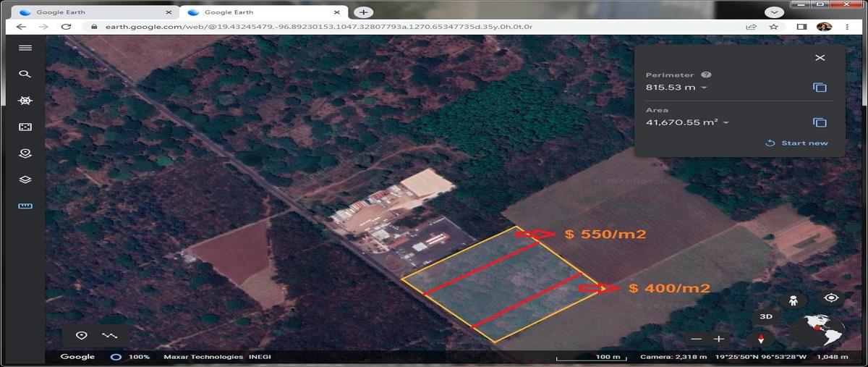The width and height of the screenshot is (868, 367).
Task: Copy the area value to clipboard
Action: pyautogui.click(x=820, y=123)
